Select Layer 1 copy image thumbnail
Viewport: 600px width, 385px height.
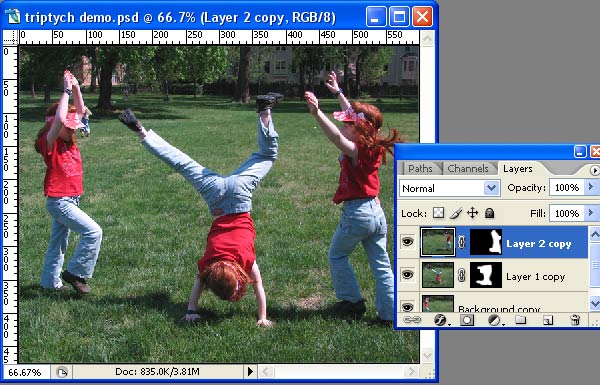(x=438, y=275)
